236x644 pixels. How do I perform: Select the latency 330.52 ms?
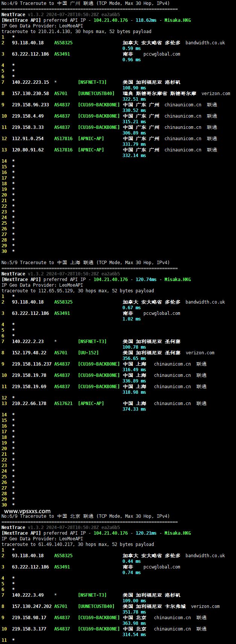click(134, 110)
